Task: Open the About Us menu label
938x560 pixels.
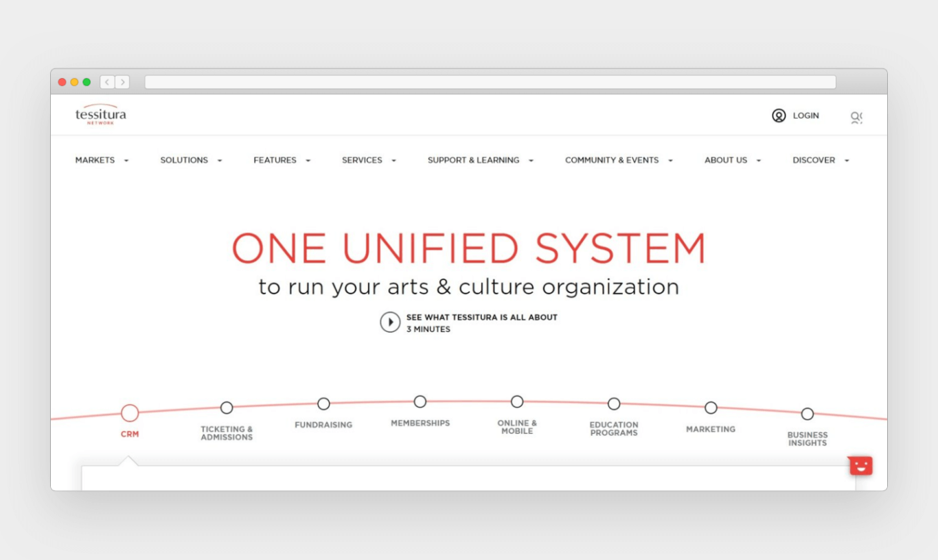Action: point(726,160)
